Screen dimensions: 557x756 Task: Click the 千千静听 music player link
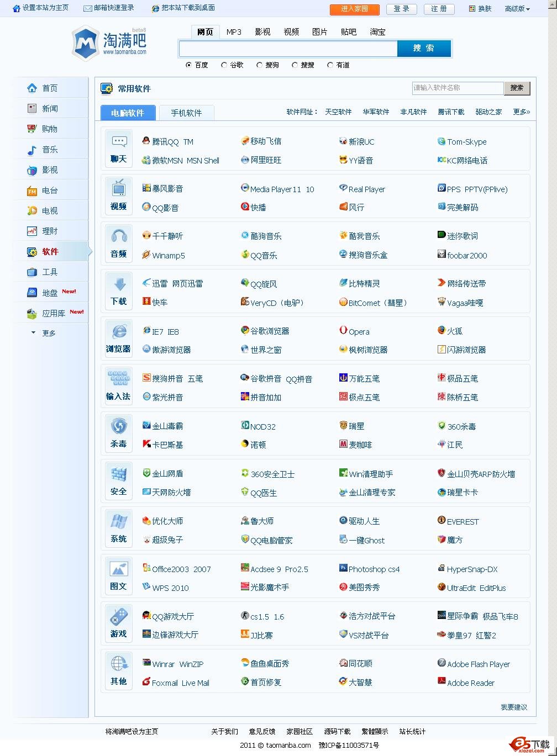(167, 236)
